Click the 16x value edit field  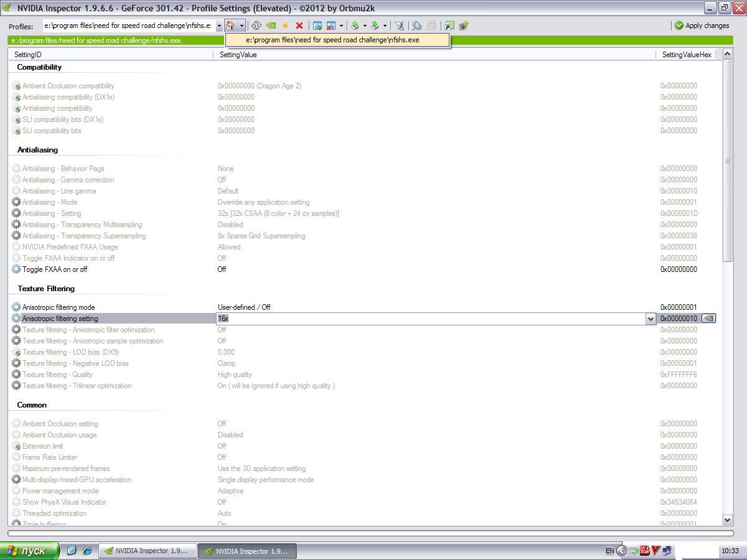431,319
